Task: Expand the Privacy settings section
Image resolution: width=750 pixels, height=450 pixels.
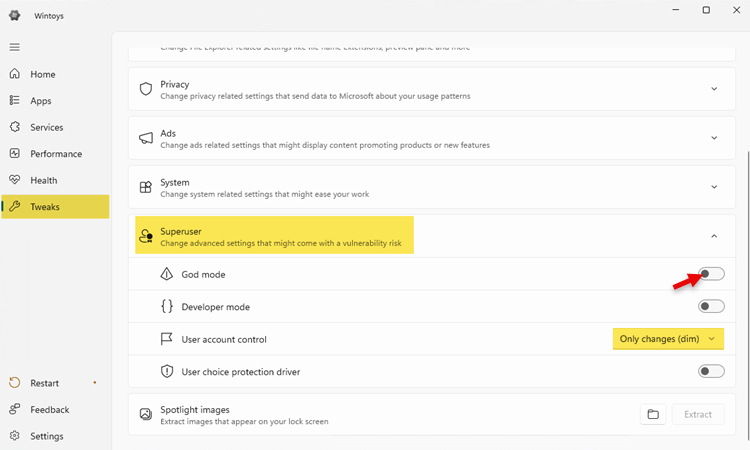Action: pyautogui.click(x=714, y=89)
